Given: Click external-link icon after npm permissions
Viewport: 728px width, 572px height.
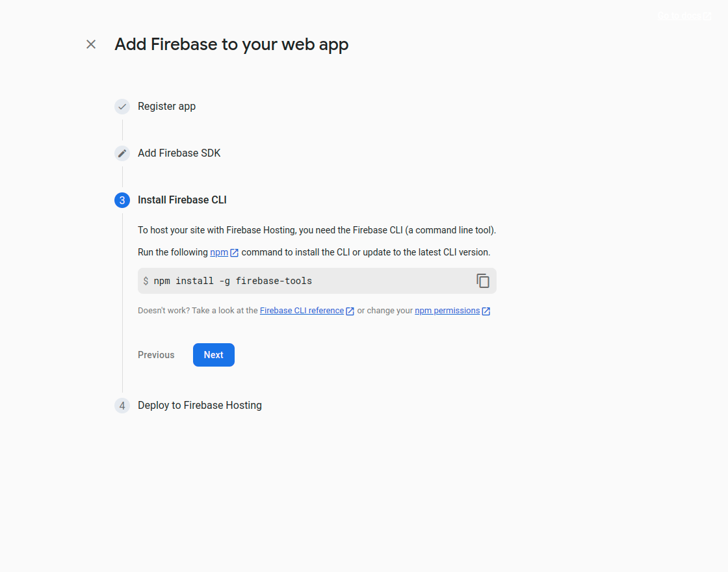Looking at the screenshot, I should coord(486,311).
